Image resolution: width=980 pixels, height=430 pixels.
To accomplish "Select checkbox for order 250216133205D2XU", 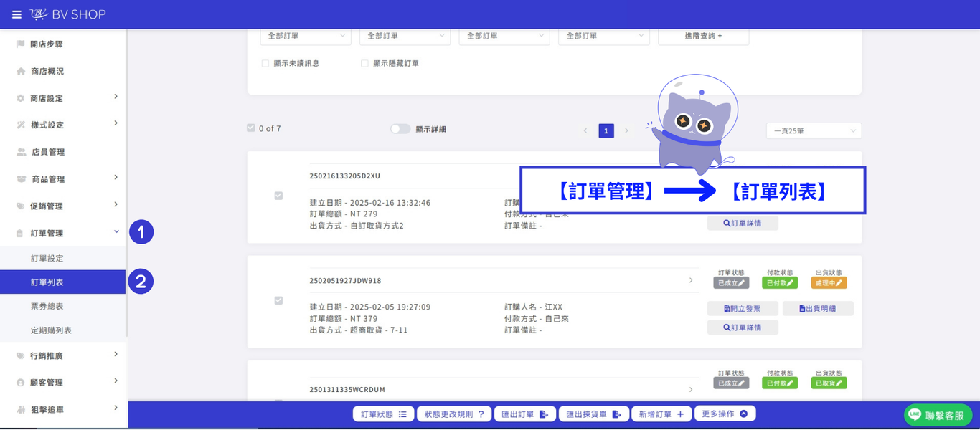I will click(x=278, y=196).
